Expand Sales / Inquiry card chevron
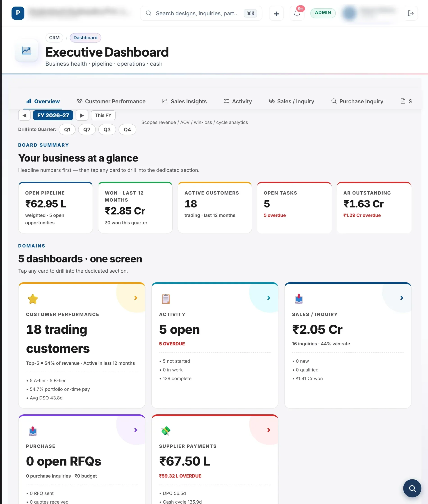 pos(402,298)
